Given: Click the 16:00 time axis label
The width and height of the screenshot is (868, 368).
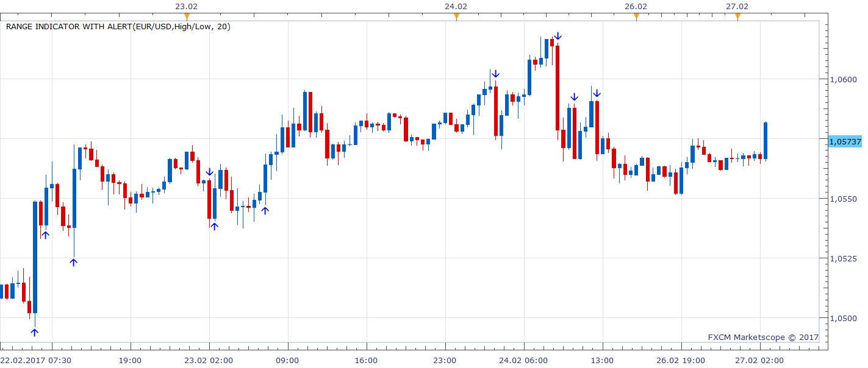Looking at the screenshot, I should click(x=366, y=361).
